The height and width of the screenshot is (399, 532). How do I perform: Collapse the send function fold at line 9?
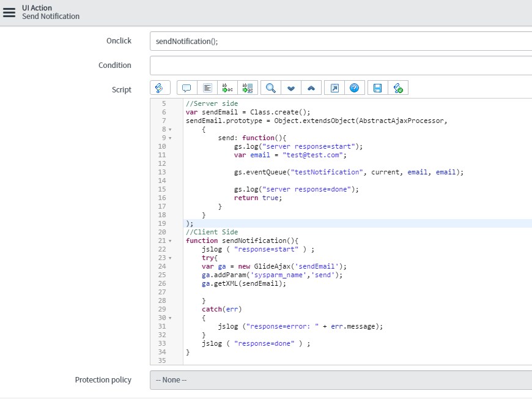pos(170,138)
